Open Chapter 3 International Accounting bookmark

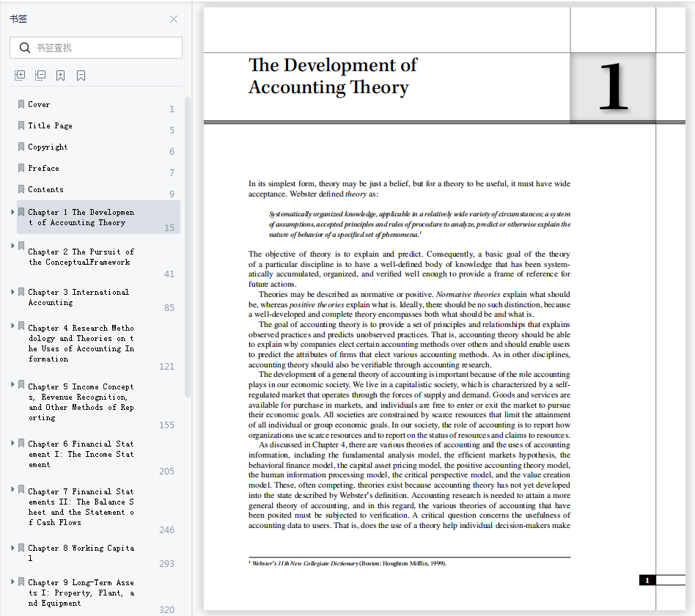[x=78, y=297]
